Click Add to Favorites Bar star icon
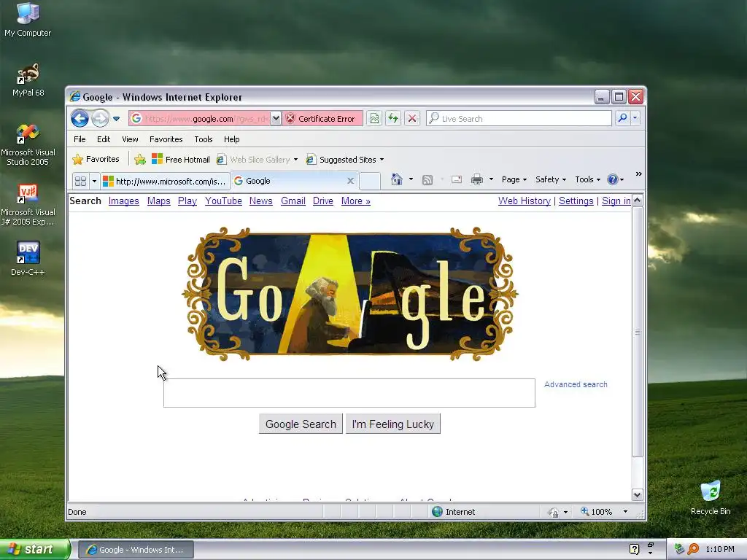Viewport: 747px width, 560px height. click(139, 160)
